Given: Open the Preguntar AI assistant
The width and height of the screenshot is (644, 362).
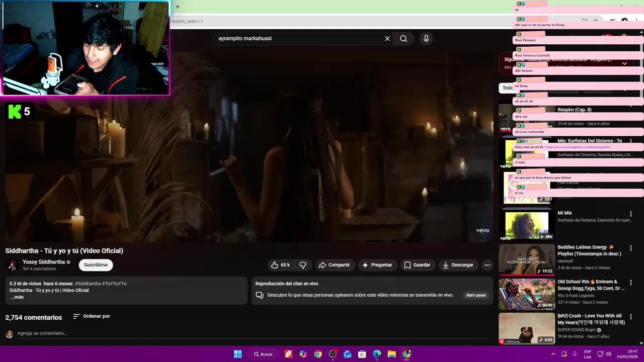Looking at the screenshot, I should click(377, 265).
